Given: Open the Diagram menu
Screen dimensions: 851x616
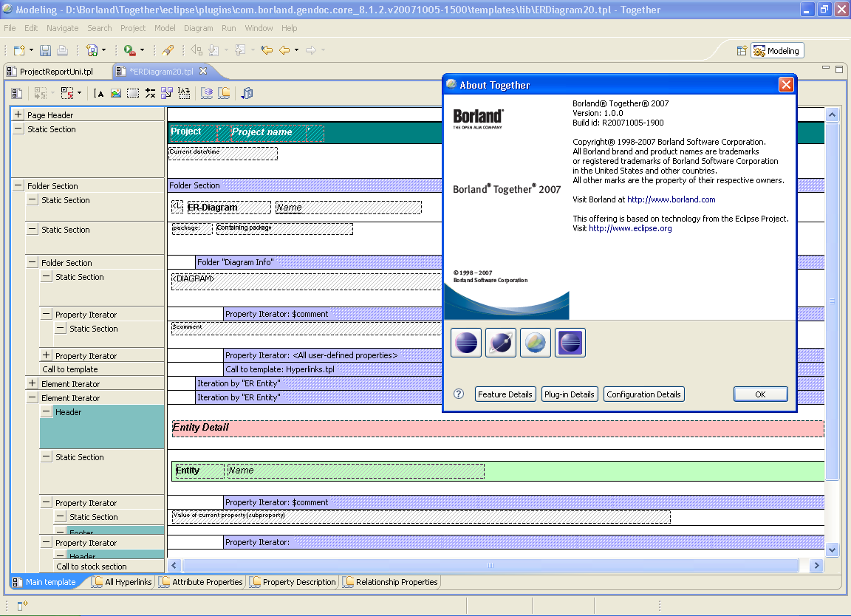Looking at the screenshot, I should pyautogui.click(x=198, y=28).
